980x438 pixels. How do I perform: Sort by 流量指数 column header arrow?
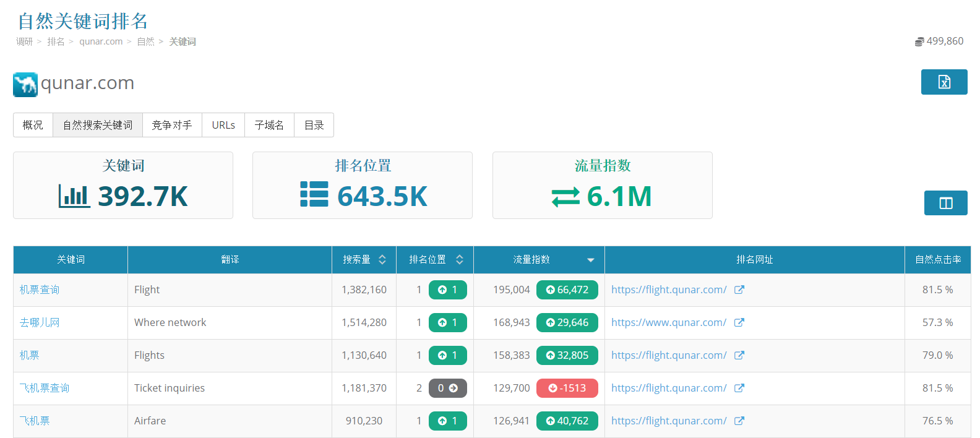[591, 260]
